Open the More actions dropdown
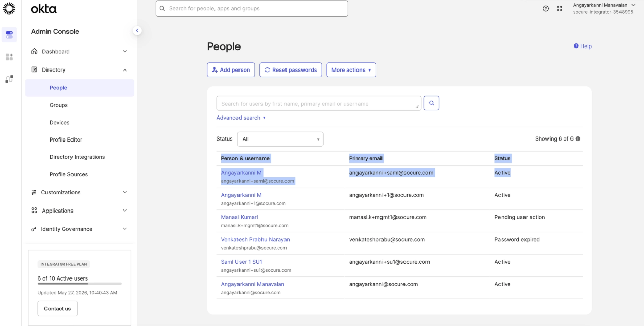 [351, 70]
